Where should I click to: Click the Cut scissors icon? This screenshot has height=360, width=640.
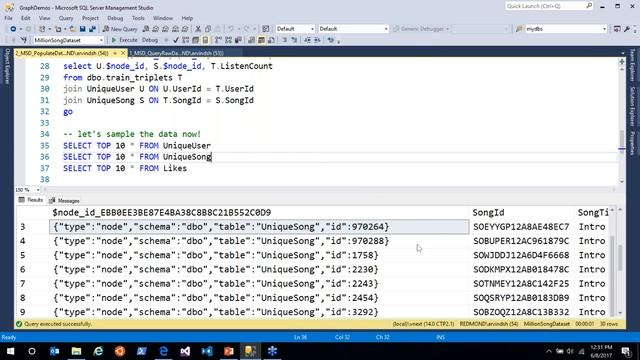click(198, 29)
